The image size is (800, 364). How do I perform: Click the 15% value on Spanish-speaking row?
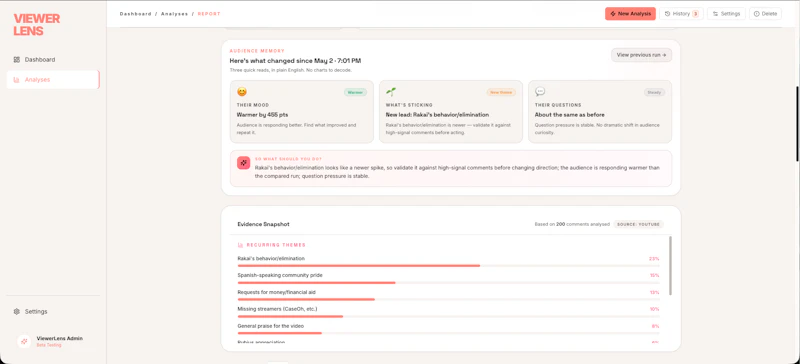point(654,276)
